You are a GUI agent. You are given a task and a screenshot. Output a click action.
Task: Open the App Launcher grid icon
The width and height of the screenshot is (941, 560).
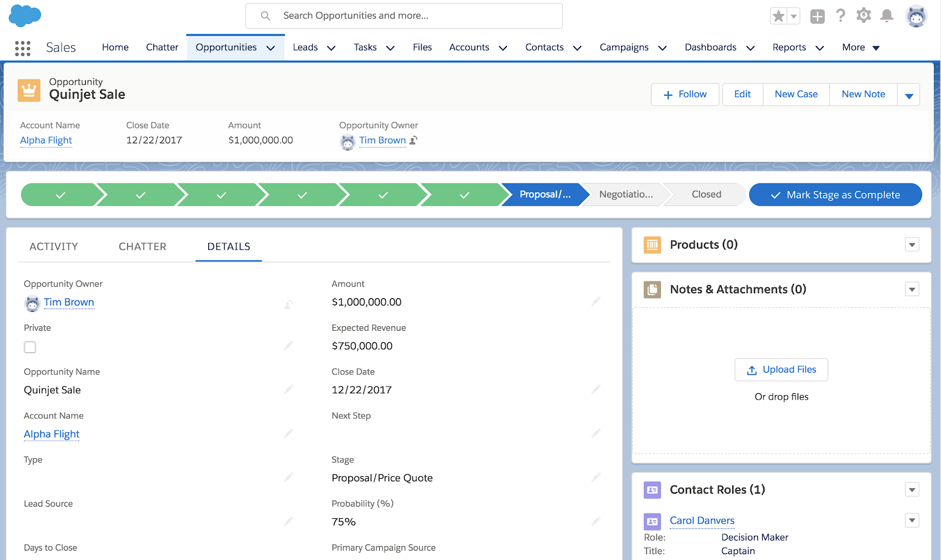coord(22,48)
